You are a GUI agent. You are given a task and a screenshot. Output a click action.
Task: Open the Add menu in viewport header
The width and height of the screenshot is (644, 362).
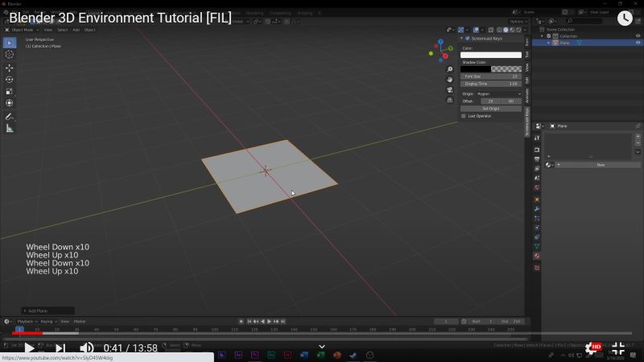tap(76, 30)
